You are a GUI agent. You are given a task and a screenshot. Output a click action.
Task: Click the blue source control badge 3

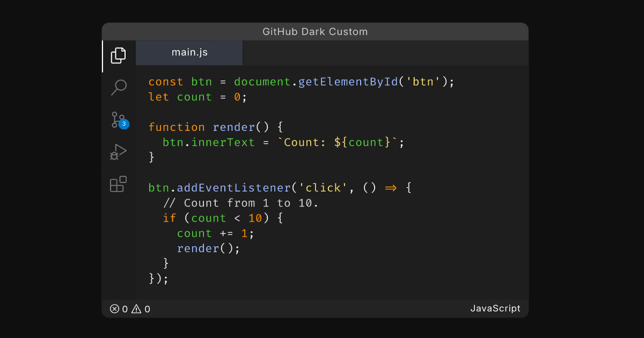coord(124,124)
